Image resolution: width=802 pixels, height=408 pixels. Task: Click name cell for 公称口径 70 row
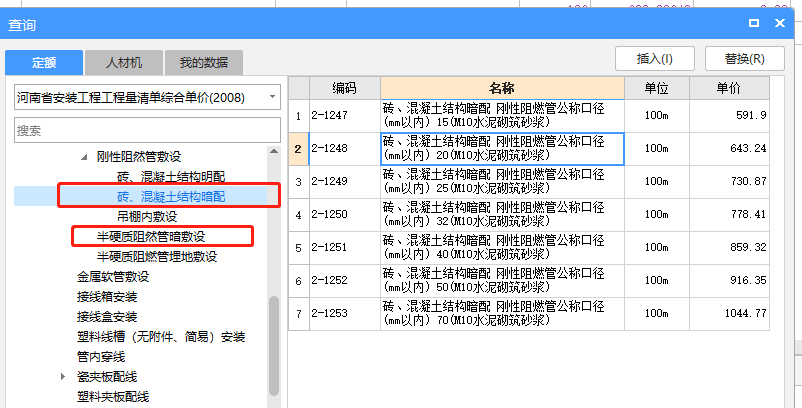pos(502,313)
